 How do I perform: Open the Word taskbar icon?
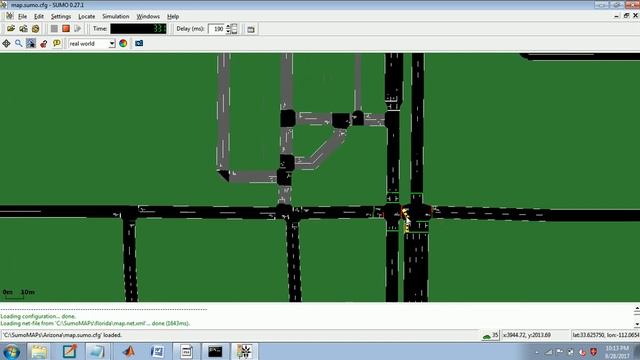coord(157,352)
